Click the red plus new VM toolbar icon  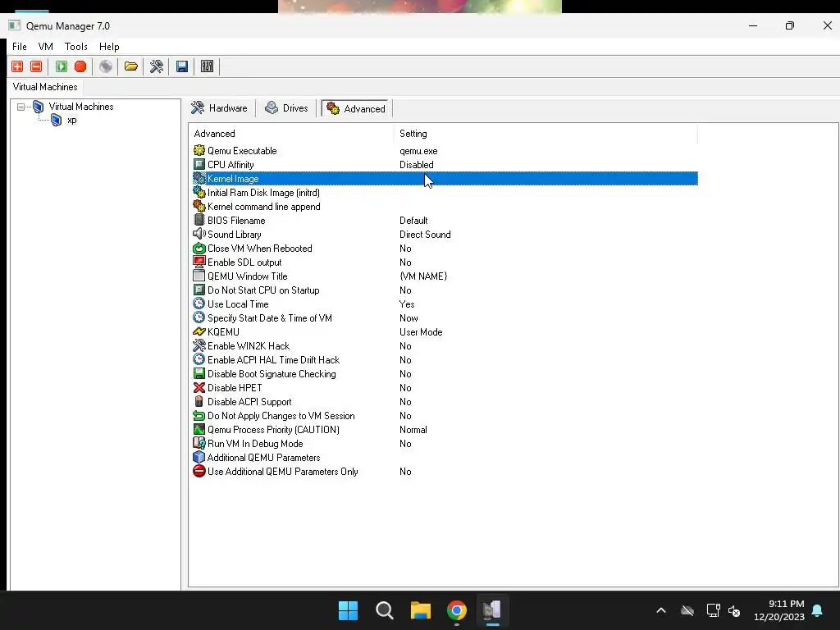click(17, 66)
